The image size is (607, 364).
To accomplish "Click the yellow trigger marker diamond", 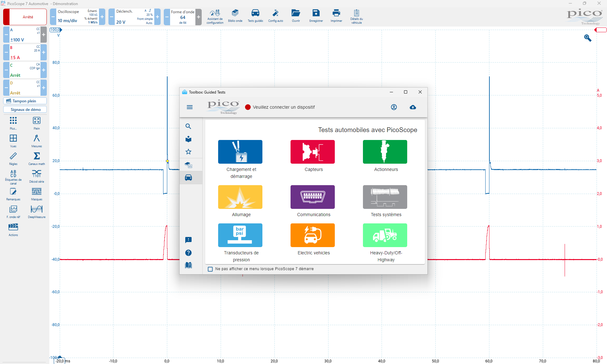I will click(168, 161).
